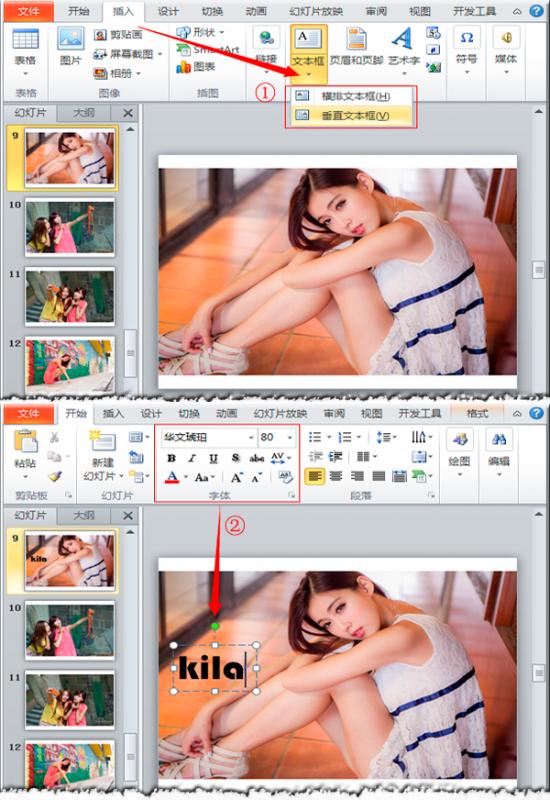Switch to 大纲 pane tab, Home-ribbon window

(83, 515)
